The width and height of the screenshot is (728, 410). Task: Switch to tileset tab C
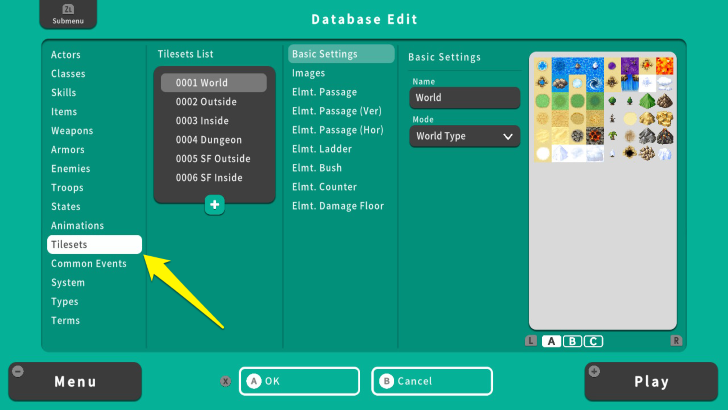click(593, 341)
